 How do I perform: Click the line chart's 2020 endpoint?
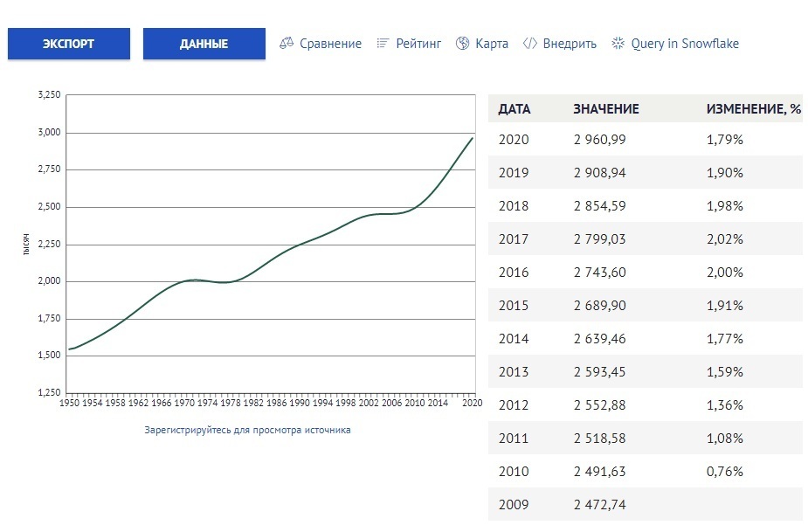click(473, 138)
